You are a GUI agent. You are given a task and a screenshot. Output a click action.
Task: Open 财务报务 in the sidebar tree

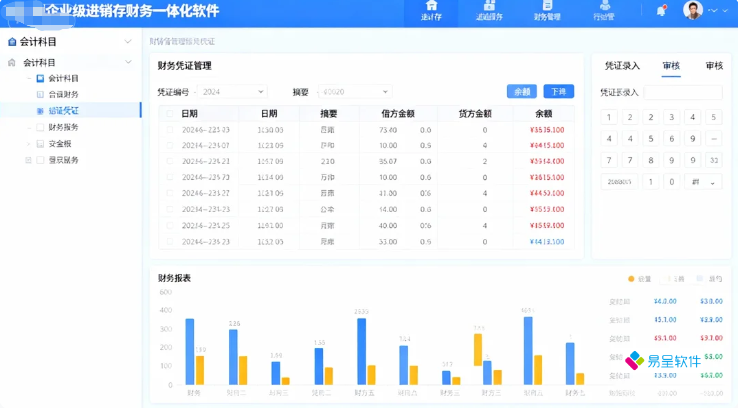64,128
